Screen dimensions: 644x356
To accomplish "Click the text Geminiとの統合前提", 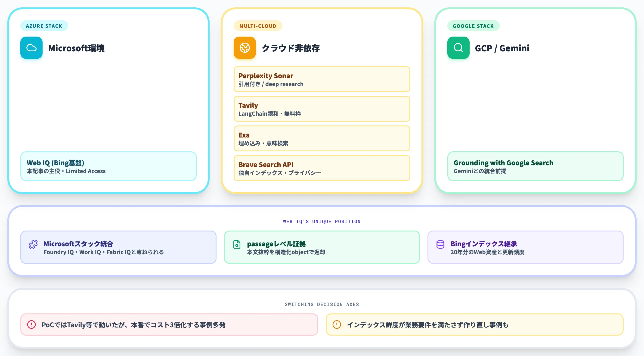I will [x=480, y=171].
